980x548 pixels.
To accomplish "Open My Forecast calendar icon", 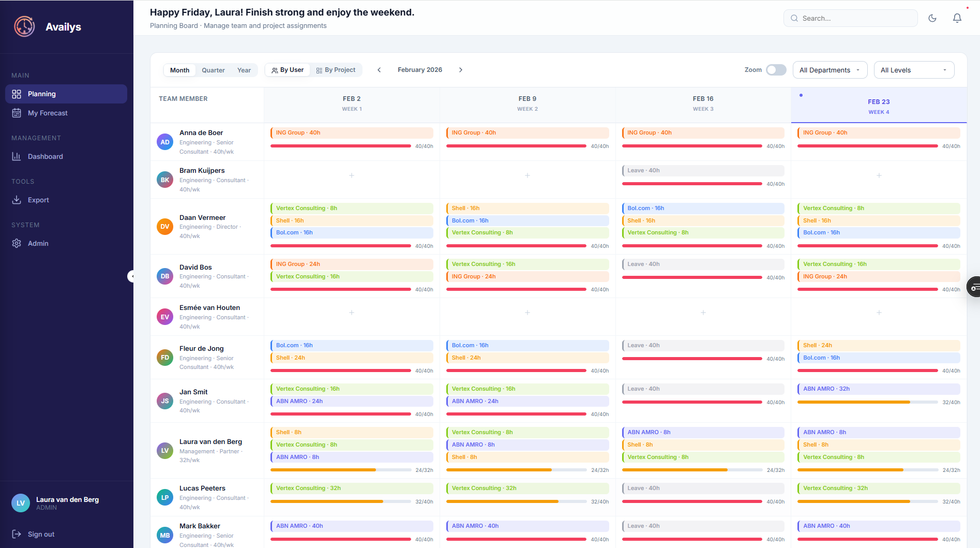I will [17, 113].
